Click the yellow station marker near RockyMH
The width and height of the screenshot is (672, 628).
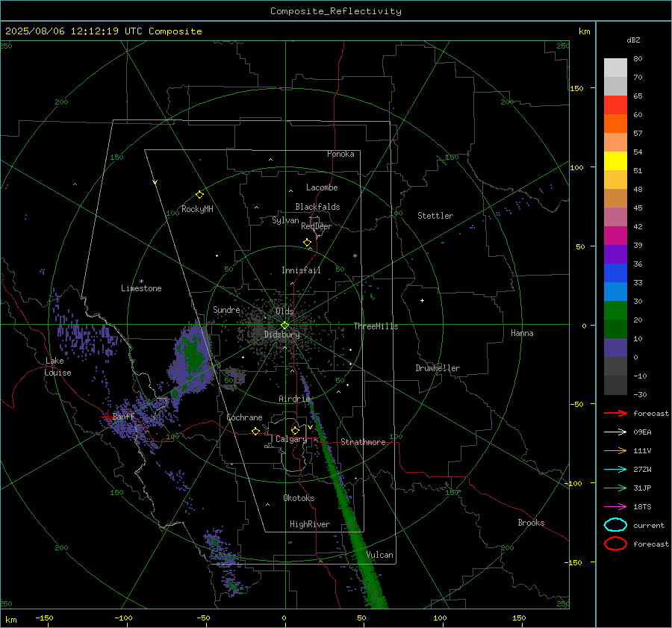pyautogui.click(x=199, y=195)
